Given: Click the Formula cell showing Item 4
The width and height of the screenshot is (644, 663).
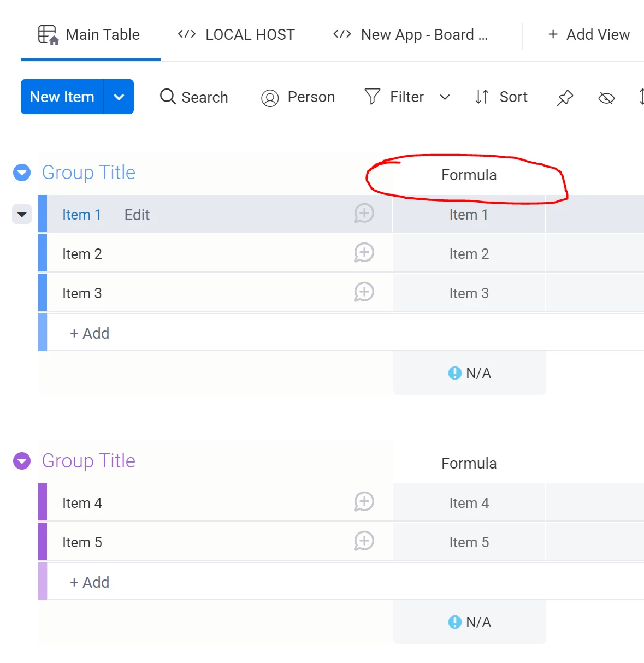Looking at the screenshot, I should 469,503.
